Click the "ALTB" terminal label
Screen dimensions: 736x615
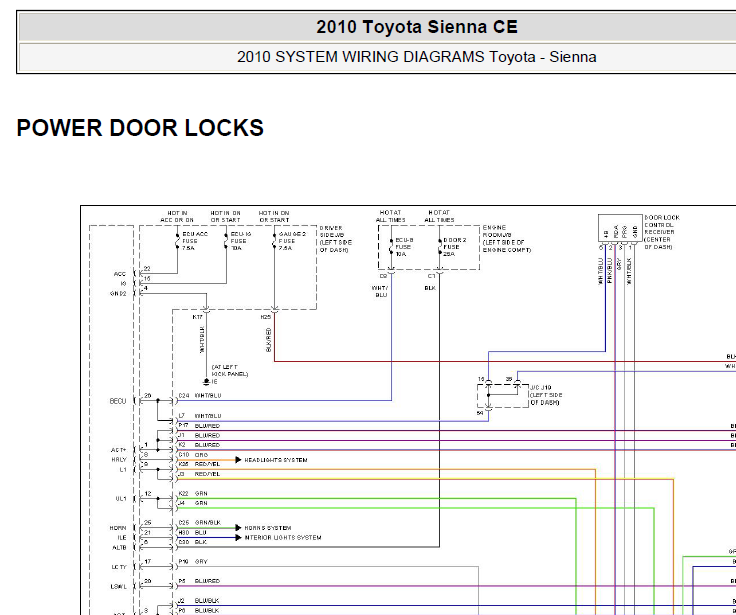pos(119,547)
